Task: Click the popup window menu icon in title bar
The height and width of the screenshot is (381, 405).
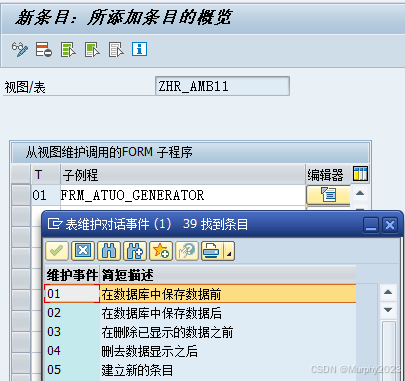Action: (54, 224)
